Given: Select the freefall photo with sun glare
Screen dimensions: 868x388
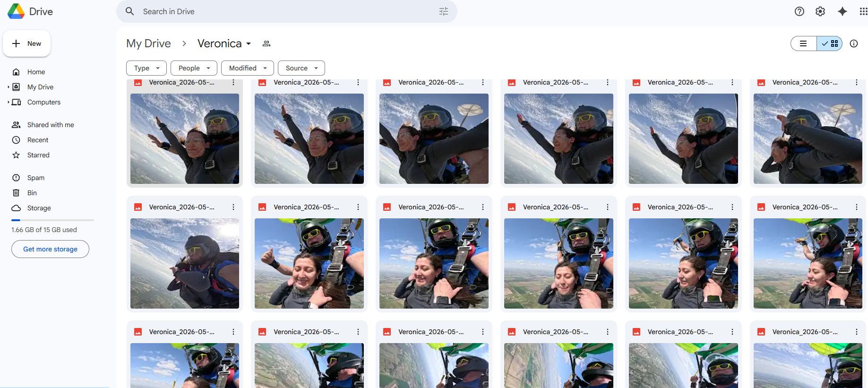Looking at the screenshot, I should click(185, 263).
